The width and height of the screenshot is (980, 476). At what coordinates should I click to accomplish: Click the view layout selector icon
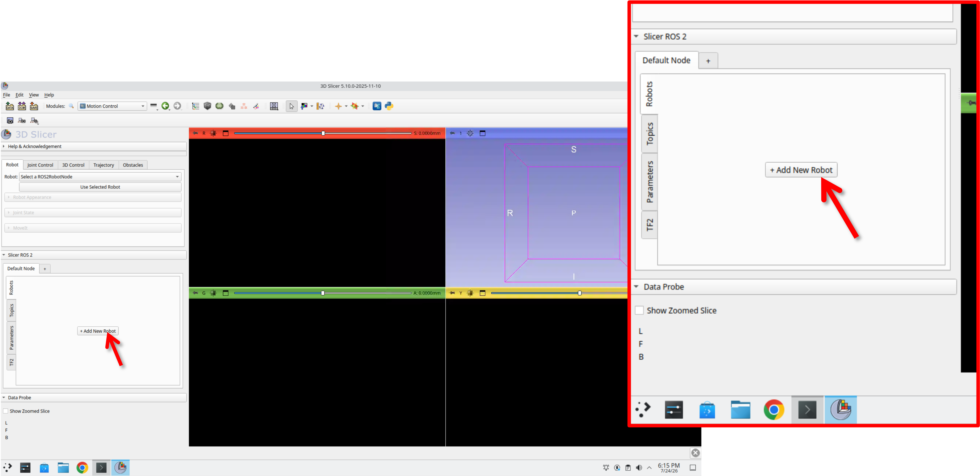[274, 106]
